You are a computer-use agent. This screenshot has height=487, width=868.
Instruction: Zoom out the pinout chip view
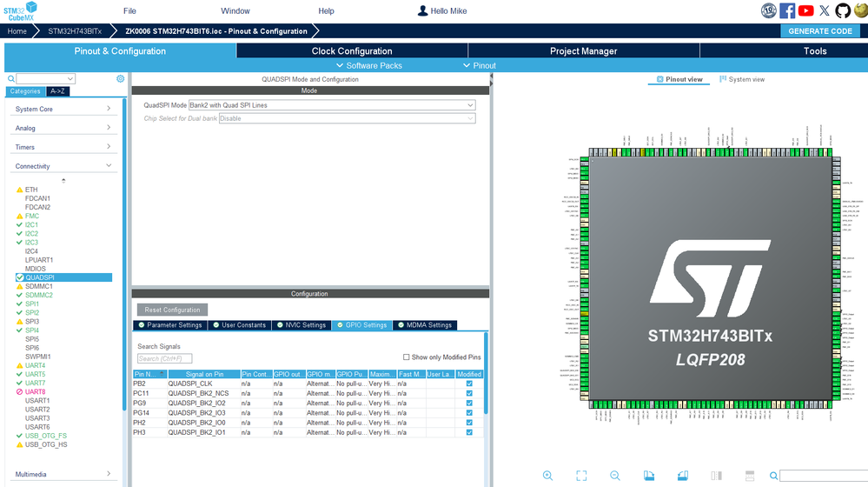[615, 476]
